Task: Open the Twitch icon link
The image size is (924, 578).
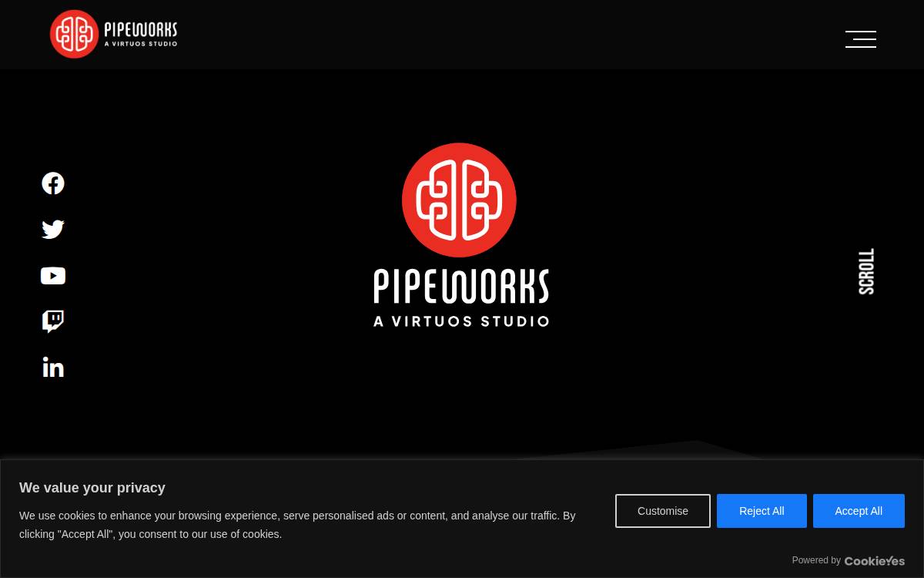Action: click(x=53, y=321)
